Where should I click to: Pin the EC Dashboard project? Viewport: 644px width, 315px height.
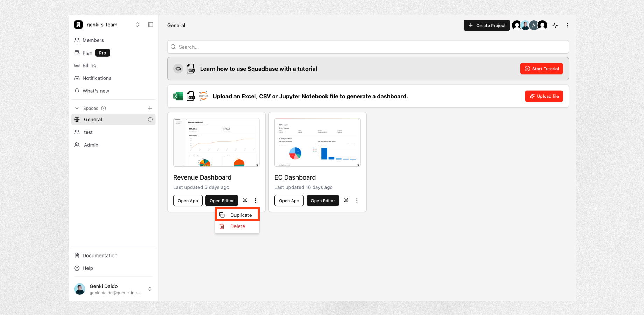tap(346, 201)
